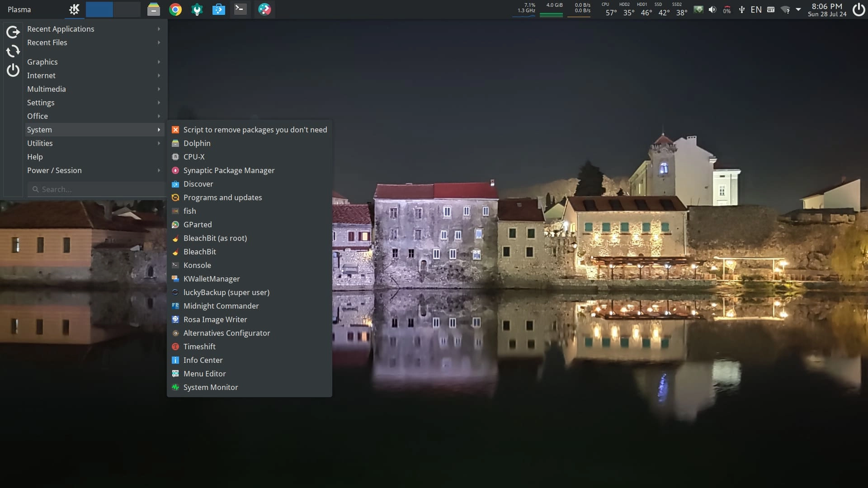Expand Power / Session submenu
This screenshot has width=868, height=488.
click(94, 170)
